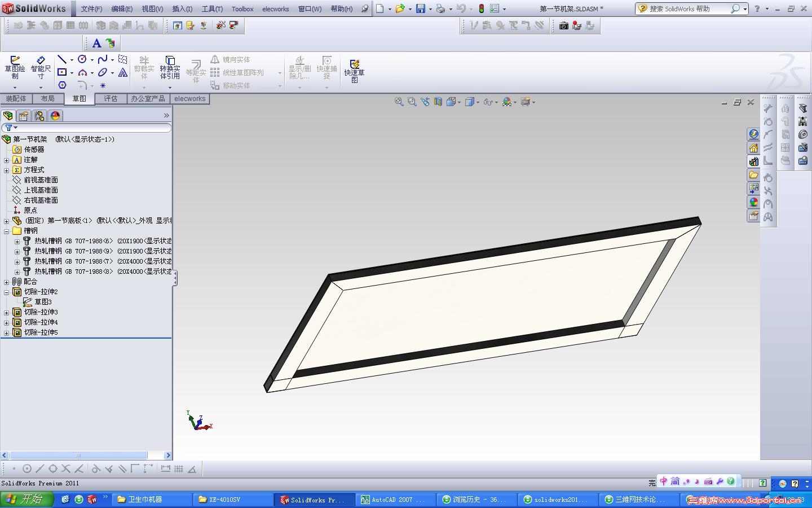Open the PropertyManager tab
Image resolution: width=812 pixels, height=508 pixels.
click(x=24, y=116)
